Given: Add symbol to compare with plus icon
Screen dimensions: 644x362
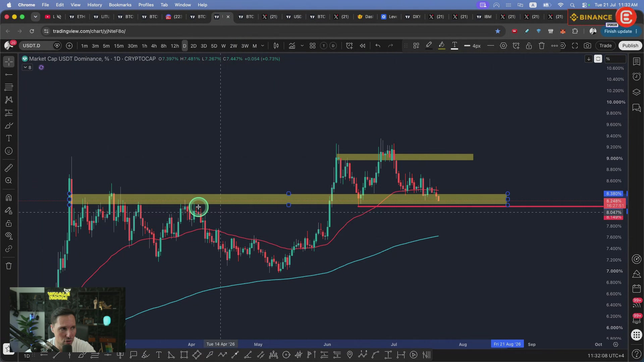Looking at the screenshot, I should (x=69, y=46).
